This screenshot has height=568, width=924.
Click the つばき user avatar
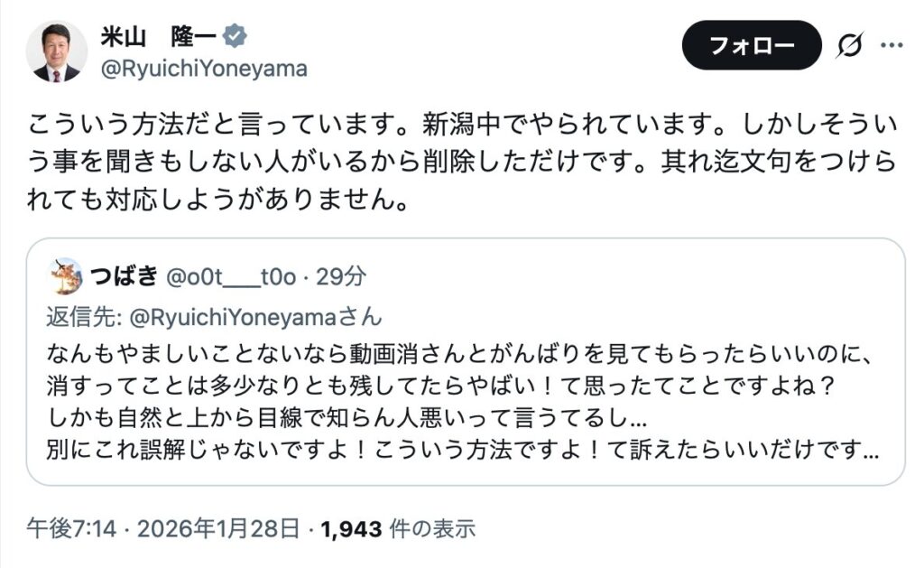tap(66, 276)
